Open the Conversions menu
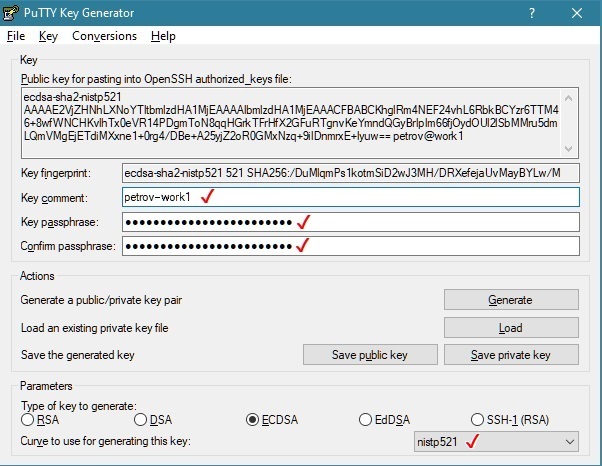This screenshot has height=466, width=602. 104,36
